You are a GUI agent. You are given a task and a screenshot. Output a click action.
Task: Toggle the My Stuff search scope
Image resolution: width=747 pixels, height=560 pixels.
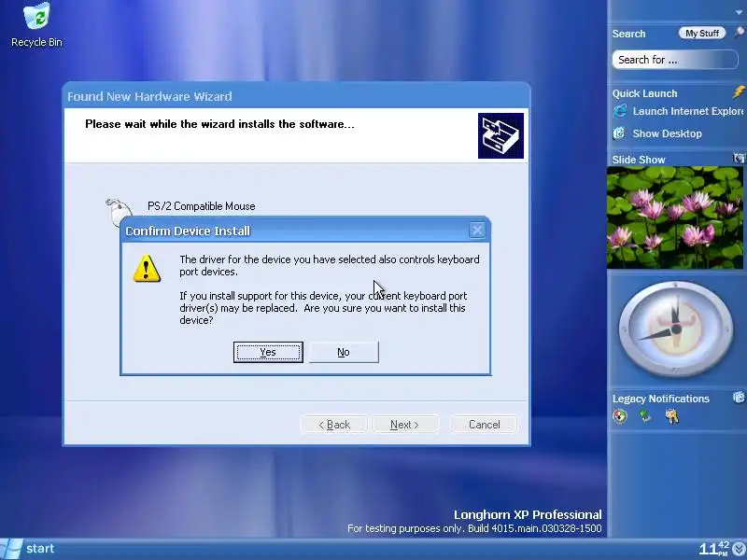702,34
